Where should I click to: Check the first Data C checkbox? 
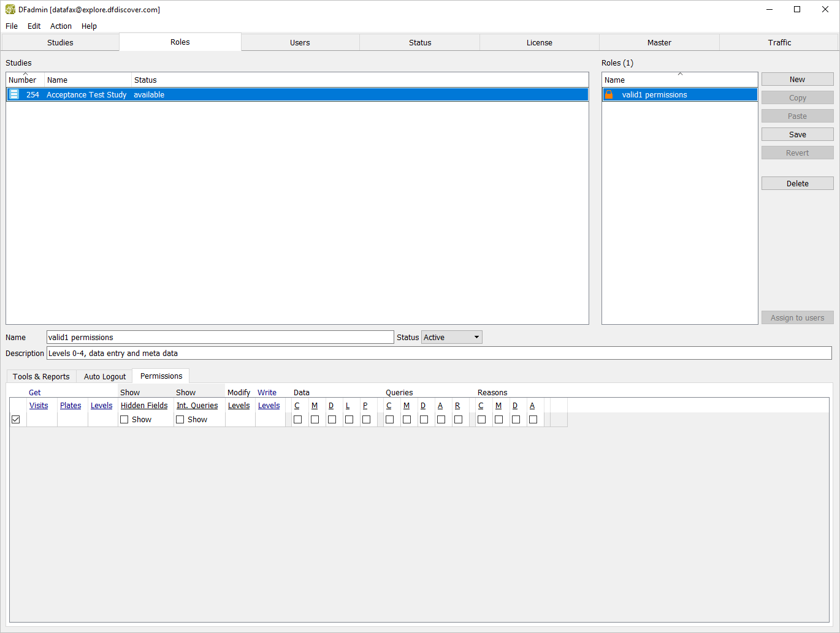298,420
